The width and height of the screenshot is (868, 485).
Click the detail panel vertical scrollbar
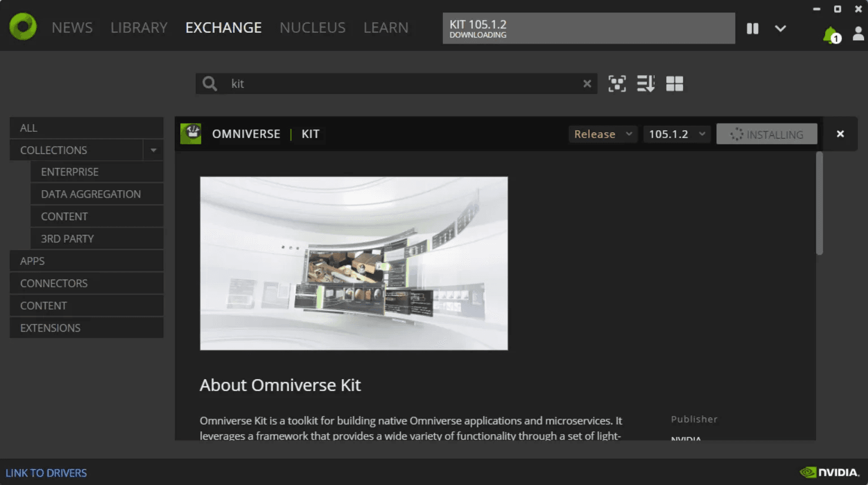(819, 204)
